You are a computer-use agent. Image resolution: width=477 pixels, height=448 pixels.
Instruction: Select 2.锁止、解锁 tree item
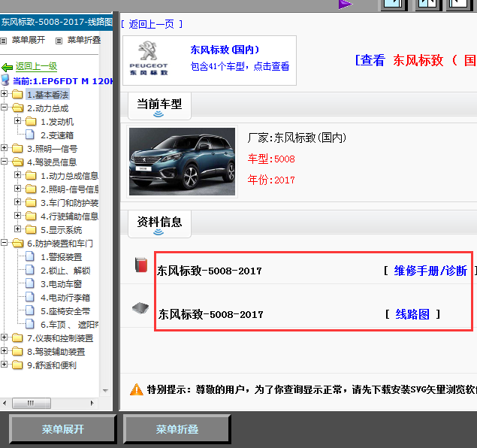65,271
